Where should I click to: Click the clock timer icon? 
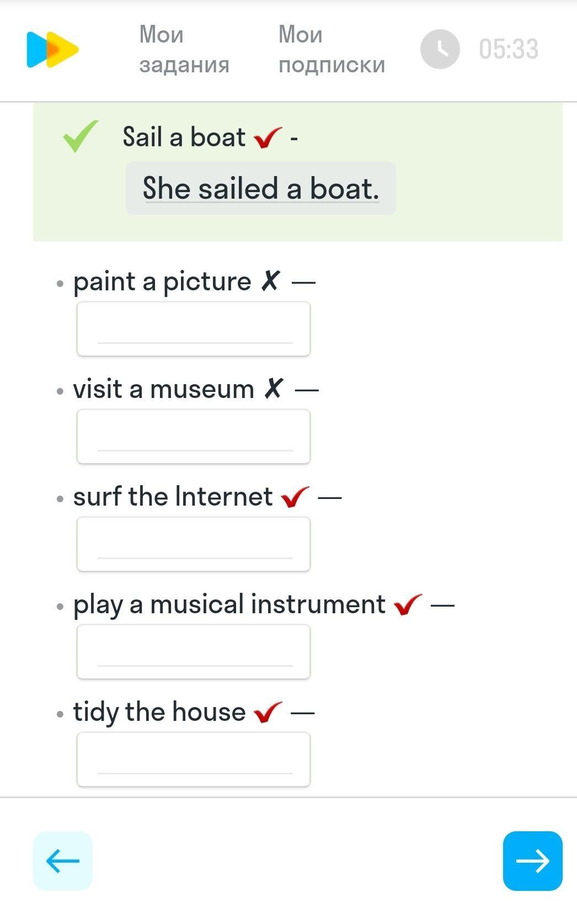click(x=440, y=49)
